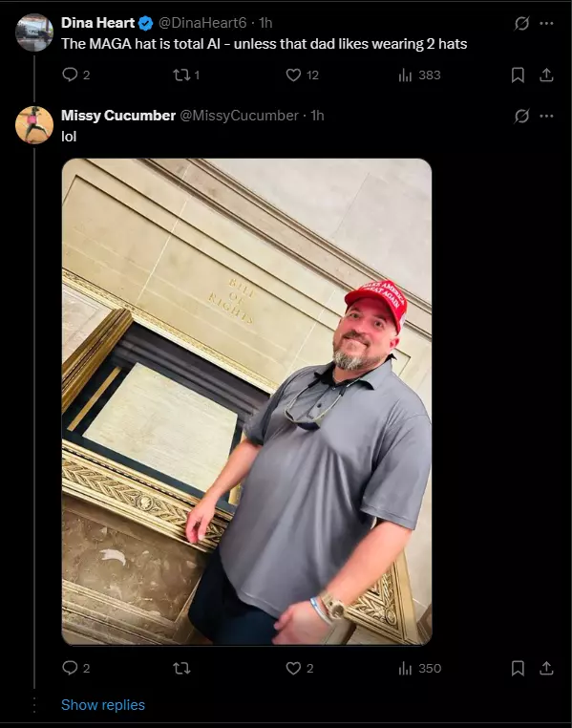Repost Dina Heart's tweet
Viewport: 572px width, 728px height.
[186, 75]
